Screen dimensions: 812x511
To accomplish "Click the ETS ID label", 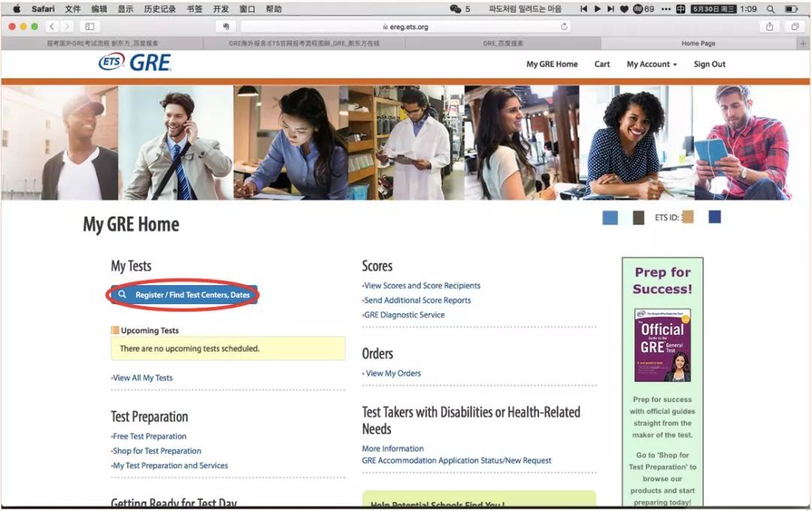I will pyautogui.click(x=666, y=217).
